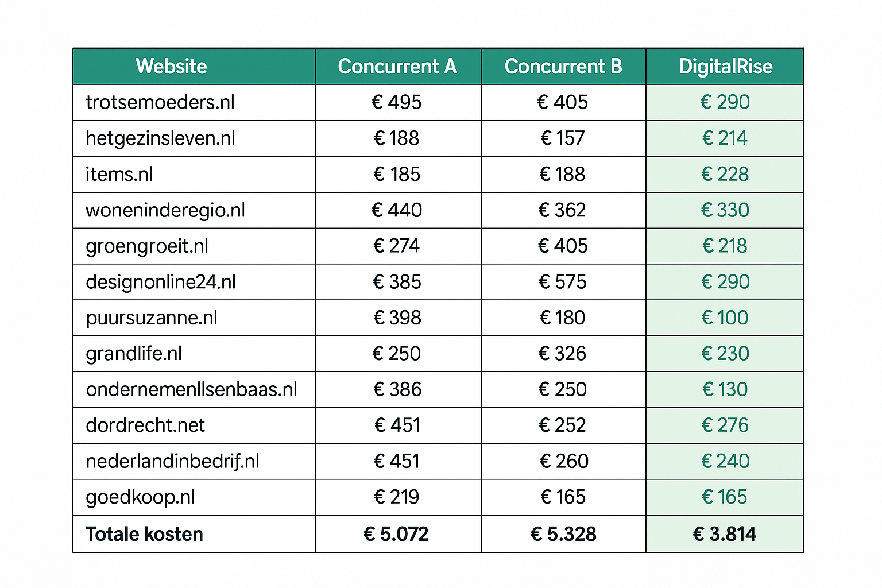Select the Concurrent A column header

coord(398,67)
